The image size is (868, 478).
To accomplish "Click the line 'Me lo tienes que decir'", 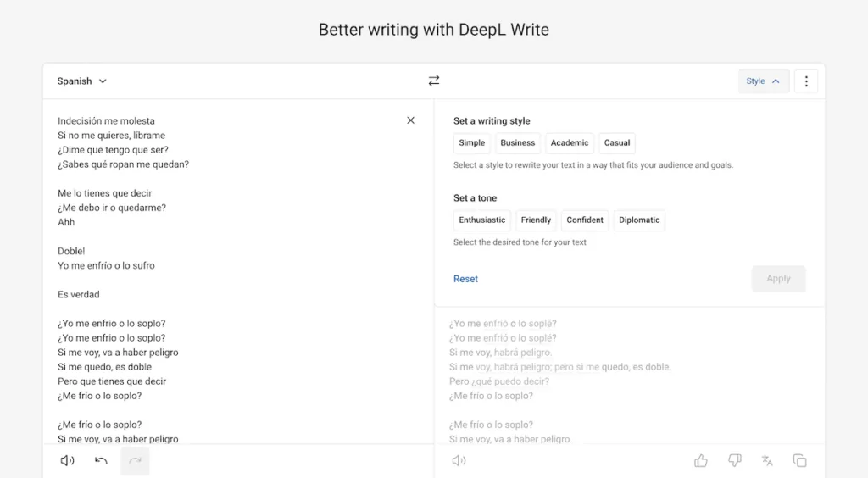I will coord(104,193).
